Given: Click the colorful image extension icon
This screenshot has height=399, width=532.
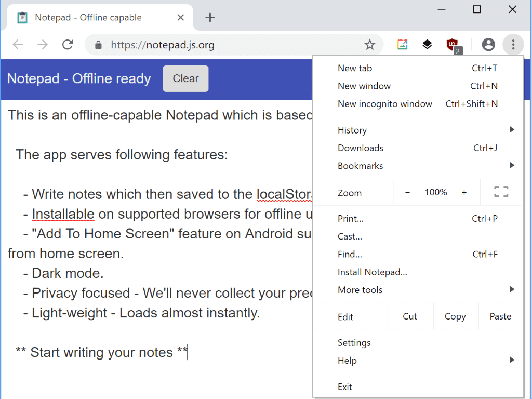Looking at the screenshot, I should pyautogui.click(x=403, y=45).
